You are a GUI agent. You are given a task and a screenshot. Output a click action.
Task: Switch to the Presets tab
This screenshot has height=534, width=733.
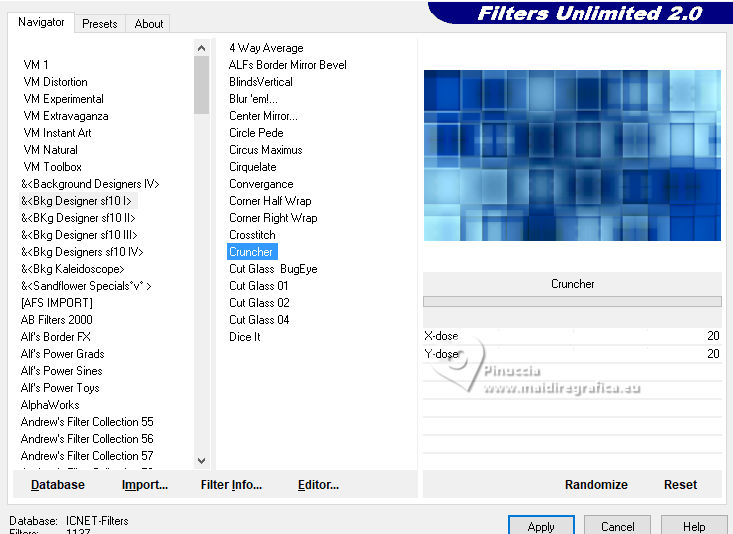point(99,23)
